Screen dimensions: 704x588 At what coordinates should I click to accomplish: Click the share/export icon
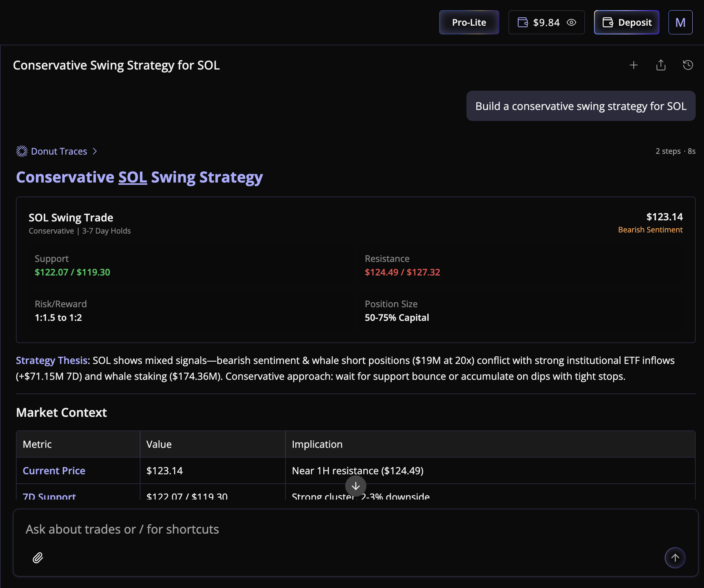[x=661, y=65]
